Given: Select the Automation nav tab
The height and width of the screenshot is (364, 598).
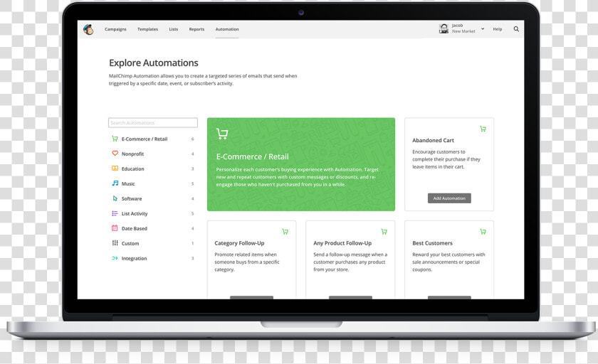Looking at the screenshot, I should tap(227, 29).
